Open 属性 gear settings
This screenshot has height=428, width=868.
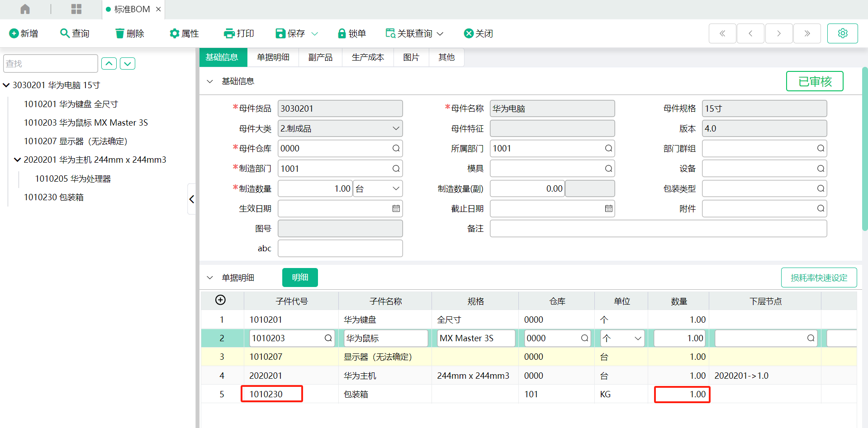pyautogui.click(x=184, y=33)
